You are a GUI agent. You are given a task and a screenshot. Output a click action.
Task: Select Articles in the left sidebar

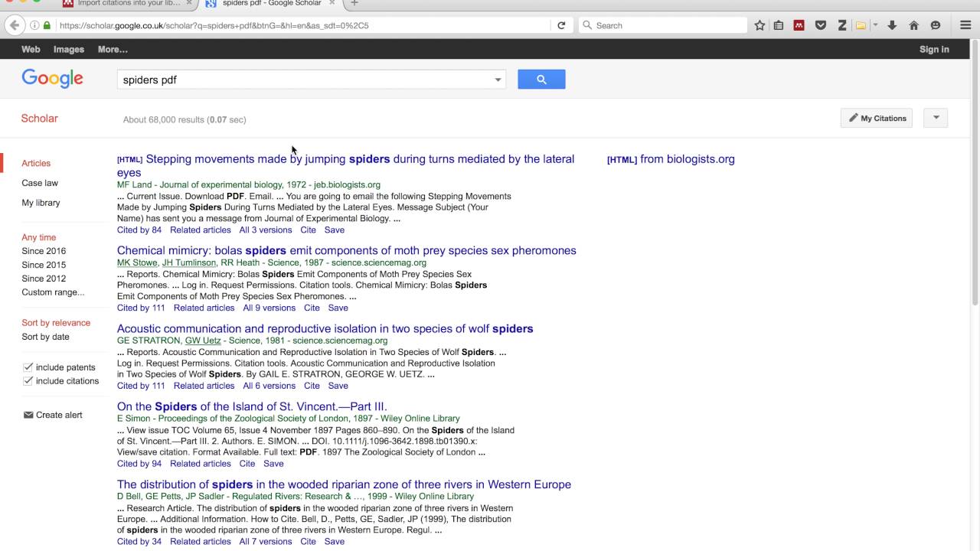[36, 163]
